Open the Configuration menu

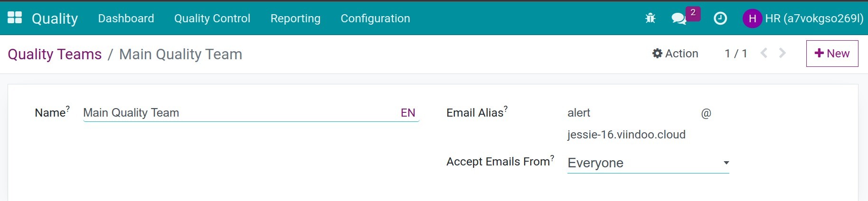point(375,18)
